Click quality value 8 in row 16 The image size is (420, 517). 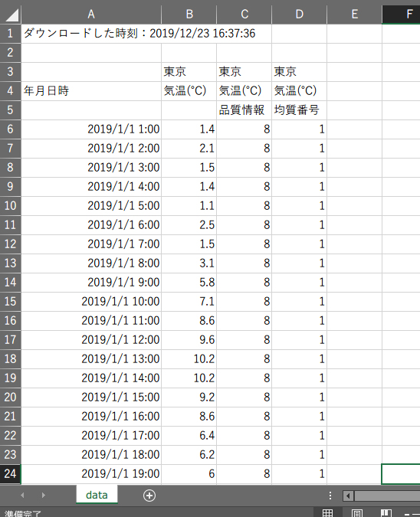pos(244,320)
